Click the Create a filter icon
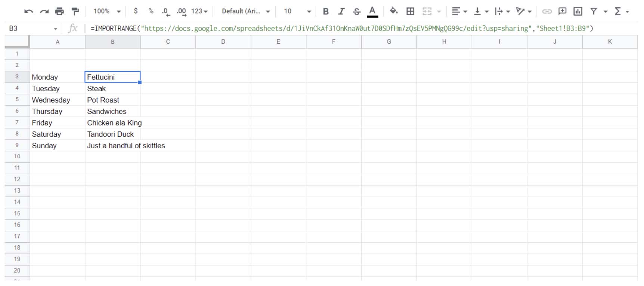This screenshot has height=286, width=644. coord(594,11)
